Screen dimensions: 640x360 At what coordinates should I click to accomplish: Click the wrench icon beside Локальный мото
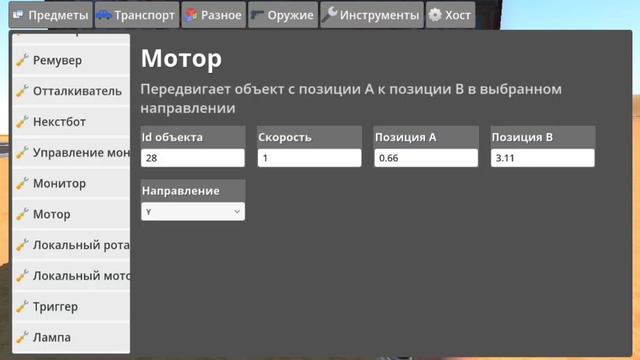[22, 276]
